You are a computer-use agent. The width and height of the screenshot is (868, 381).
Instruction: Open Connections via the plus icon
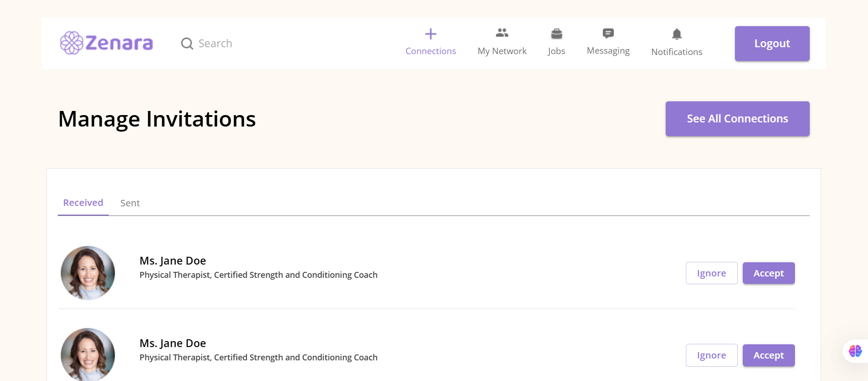tap(430, 34)
